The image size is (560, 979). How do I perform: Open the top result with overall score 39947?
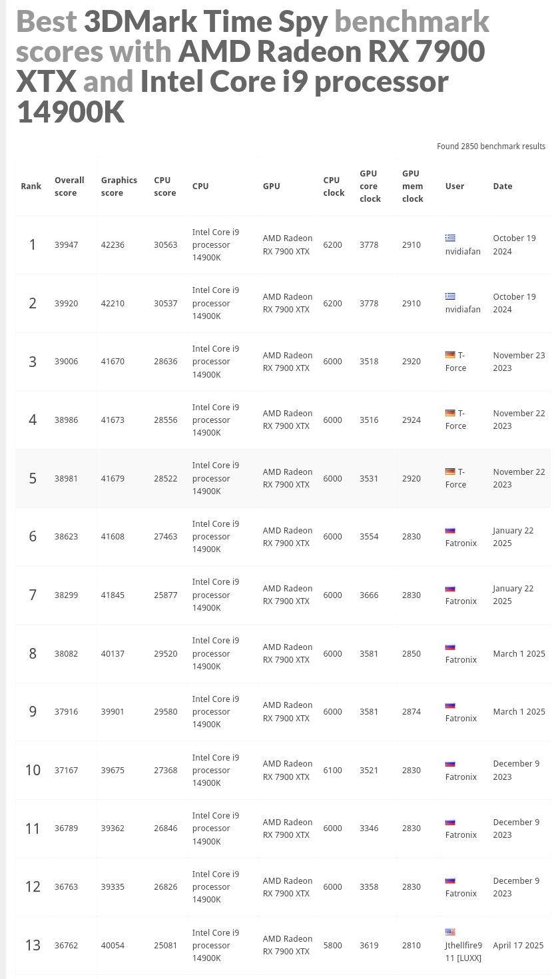[x=66, y=245]
